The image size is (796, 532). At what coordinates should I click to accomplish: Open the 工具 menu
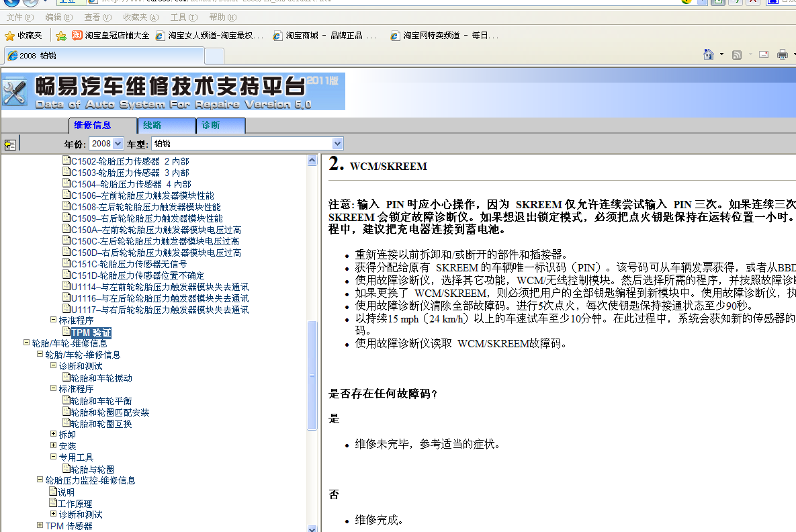pos(184,17)
